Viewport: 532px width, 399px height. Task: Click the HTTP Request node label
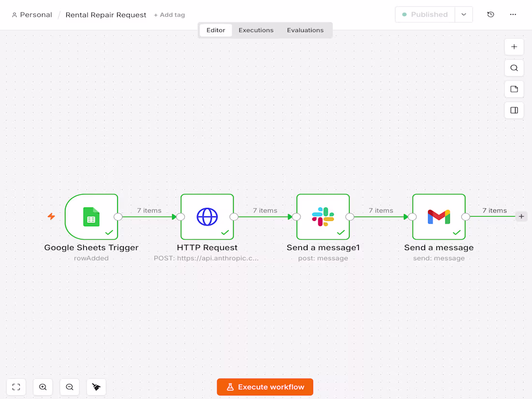[x=207, y=247]
